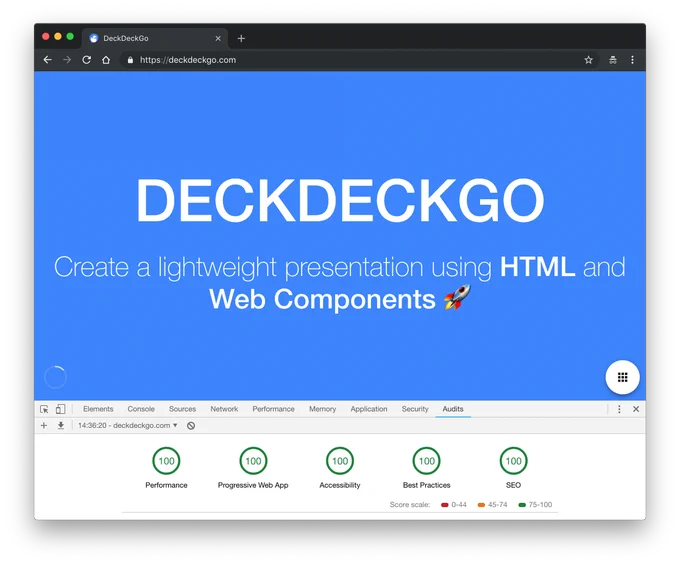Select the DeckDeckGo browser tab

pos(155,38)
